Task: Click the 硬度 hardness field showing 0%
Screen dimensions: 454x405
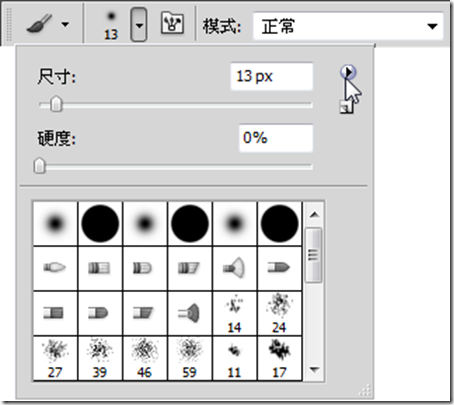Action: pyautogui.click(x=276, y=138)
